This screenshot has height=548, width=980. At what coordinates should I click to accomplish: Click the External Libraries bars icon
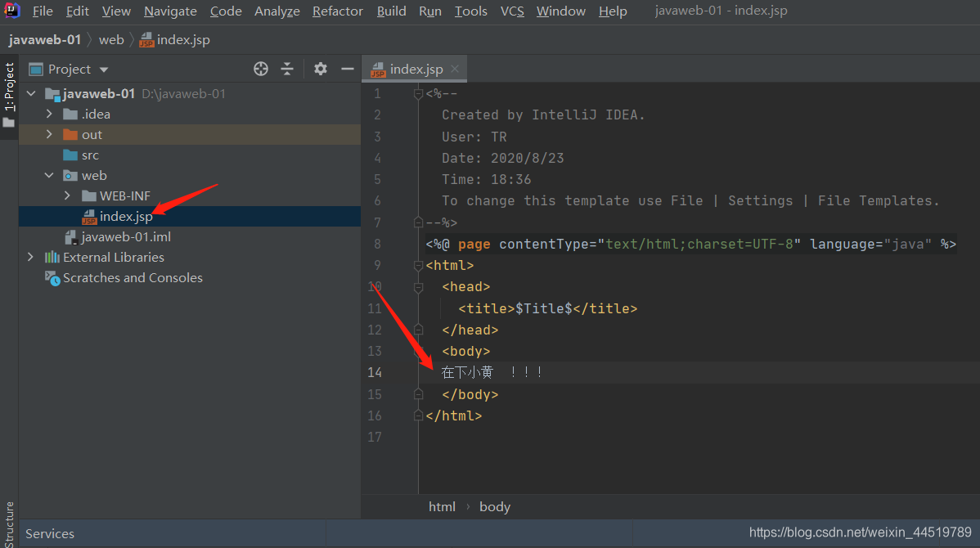tap(52, 258)
